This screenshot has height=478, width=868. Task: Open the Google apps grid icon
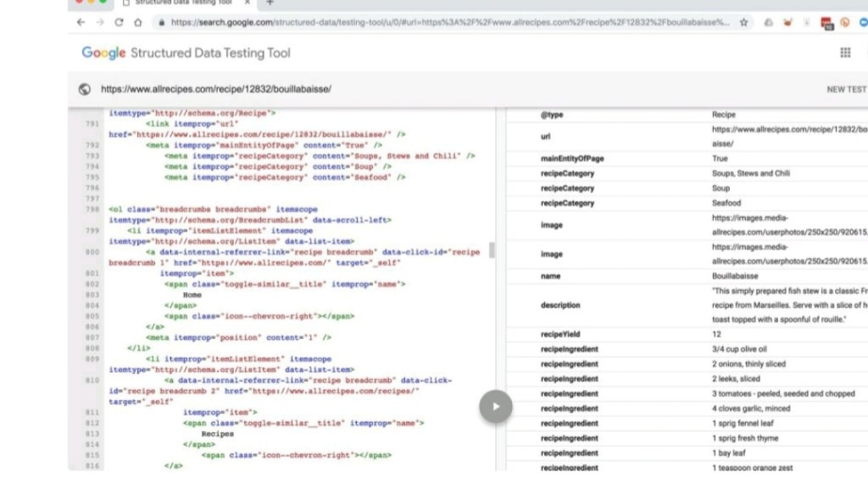845,53
